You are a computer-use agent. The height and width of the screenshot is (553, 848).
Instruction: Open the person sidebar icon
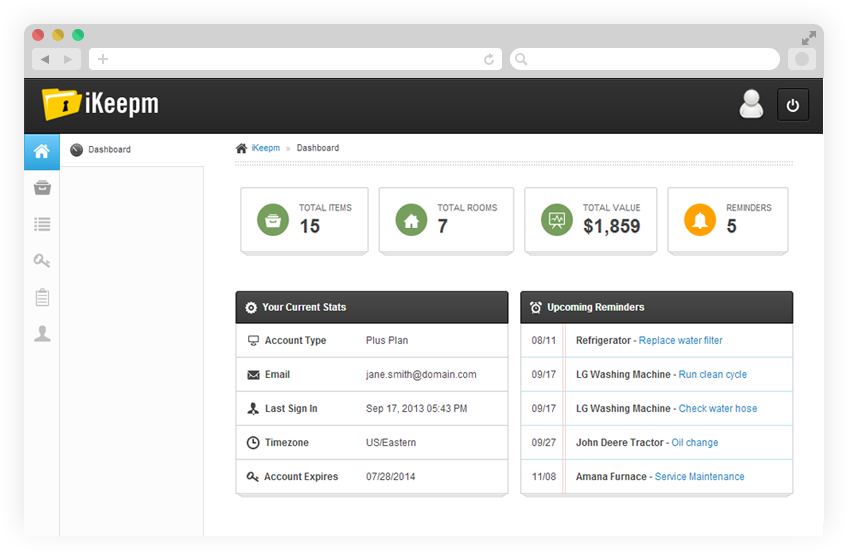coord(42,334)
